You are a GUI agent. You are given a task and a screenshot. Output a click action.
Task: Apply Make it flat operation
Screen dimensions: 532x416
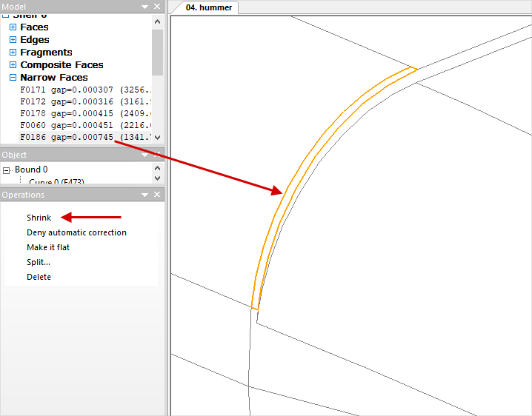[48, 247]
